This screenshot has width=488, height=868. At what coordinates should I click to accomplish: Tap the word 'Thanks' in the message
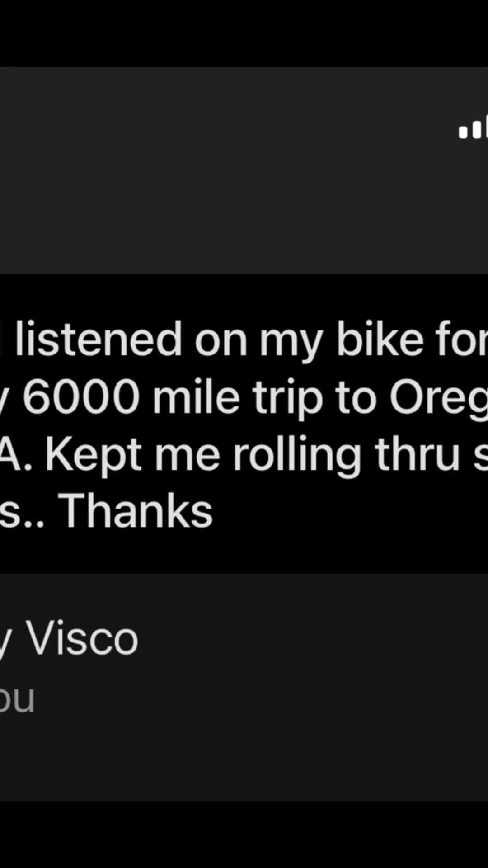[x=136, y=511]
